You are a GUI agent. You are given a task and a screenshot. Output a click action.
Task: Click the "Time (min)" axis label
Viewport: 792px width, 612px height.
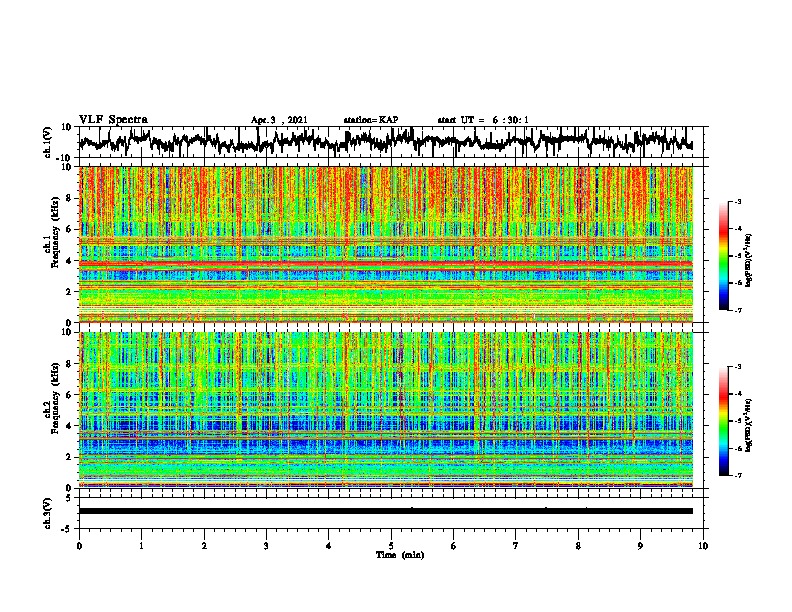pyautogui.click(x=400, y=555)
